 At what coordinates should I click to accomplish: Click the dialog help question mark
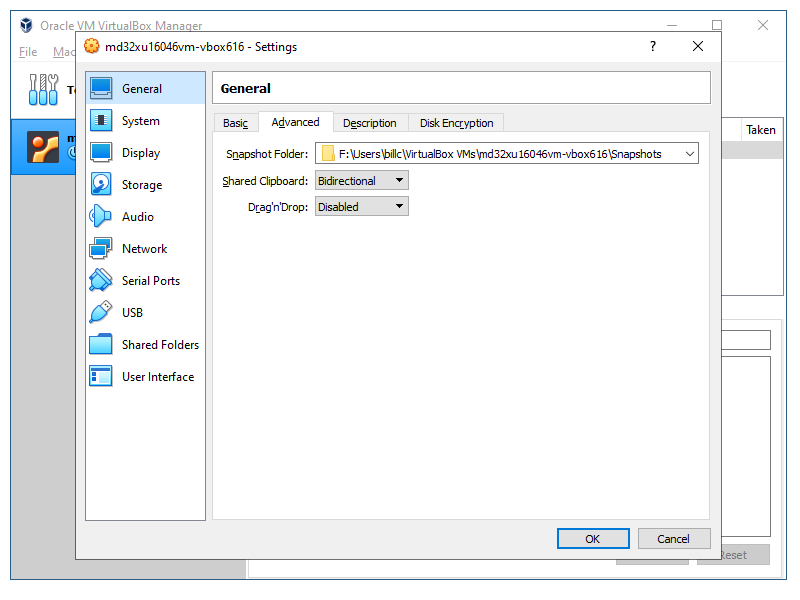click(653, 46)
